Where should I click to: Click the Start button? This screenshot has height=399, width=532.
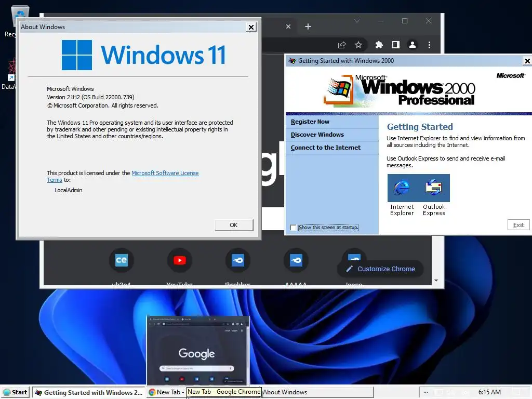pyautogui.click(x=15, y=392)
